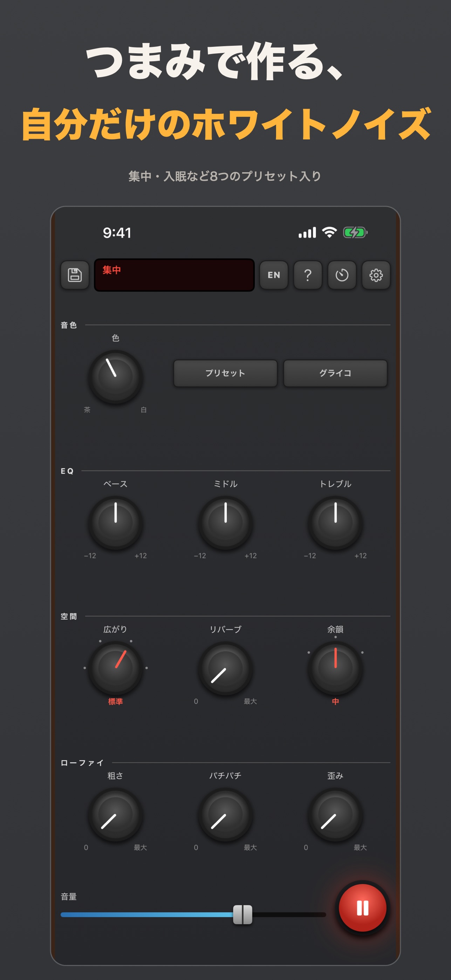Click the −12 label under the bass knob
Image resolution: width=451 pixels, height=980 pixels.
click(x=90, y=556)
